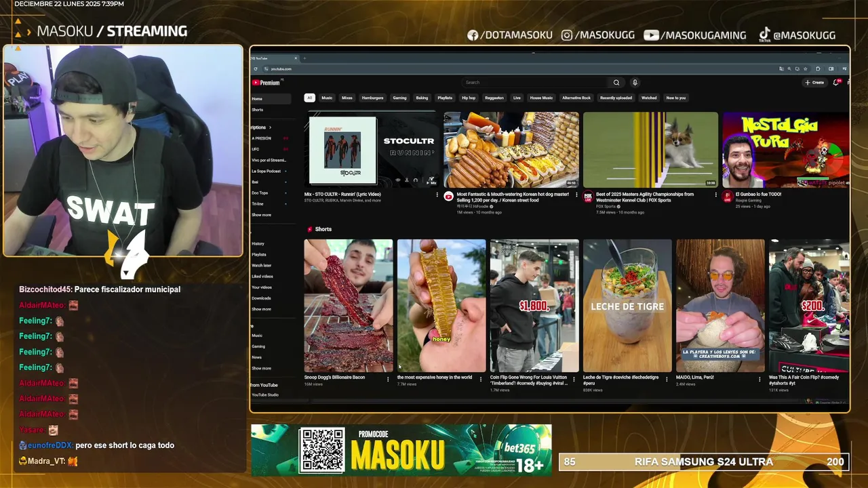This screenshot has height=488, width=868.
Task: Open options for Leche de Tigre short
Action: click(667, 379)
